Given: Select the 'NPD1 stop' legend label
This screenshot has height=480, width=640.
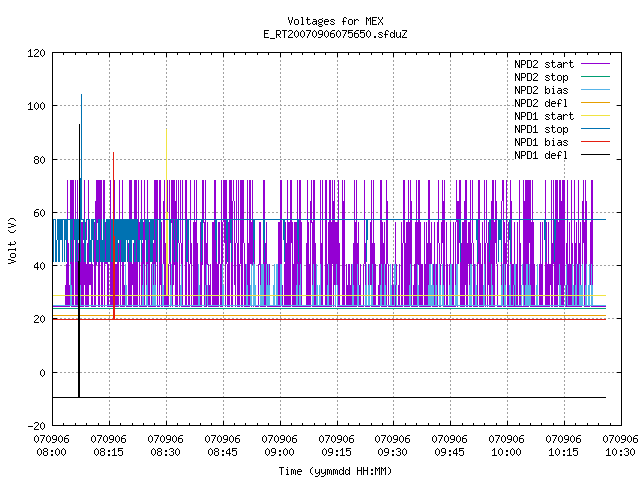Looking at the screenshot, I should click(x=541, y=129).
